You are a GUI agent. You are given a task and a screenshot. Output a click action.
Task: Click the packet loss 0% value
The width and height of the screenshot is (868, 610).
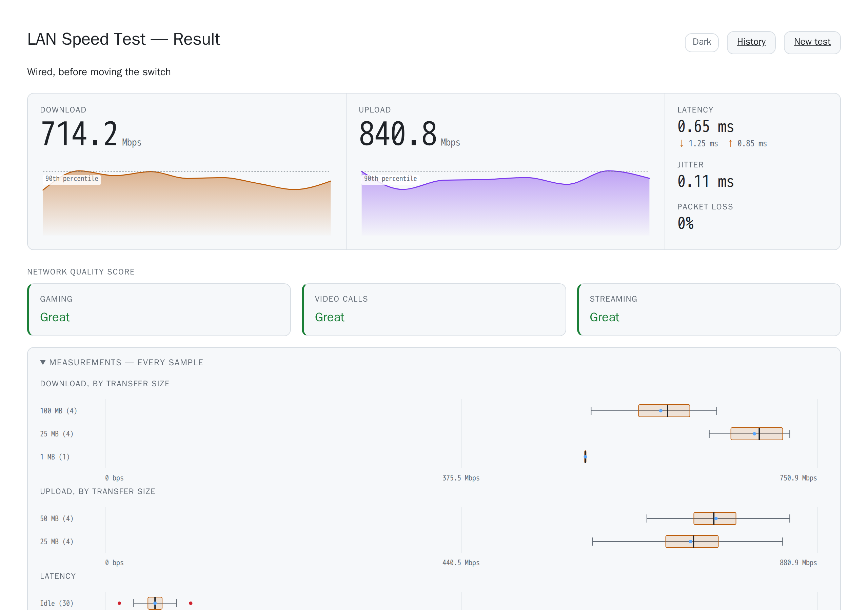[685, 223]
